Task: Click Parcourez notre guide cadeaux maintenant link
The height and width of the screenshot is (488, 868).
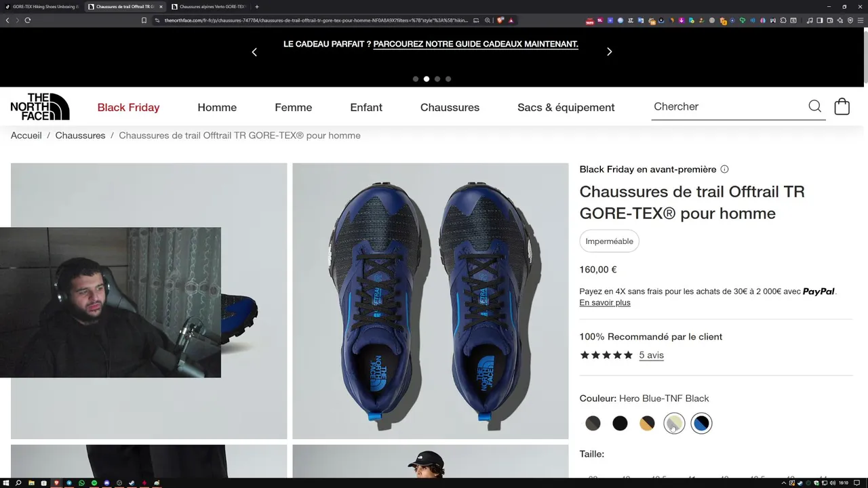Action: pos(475,44)
